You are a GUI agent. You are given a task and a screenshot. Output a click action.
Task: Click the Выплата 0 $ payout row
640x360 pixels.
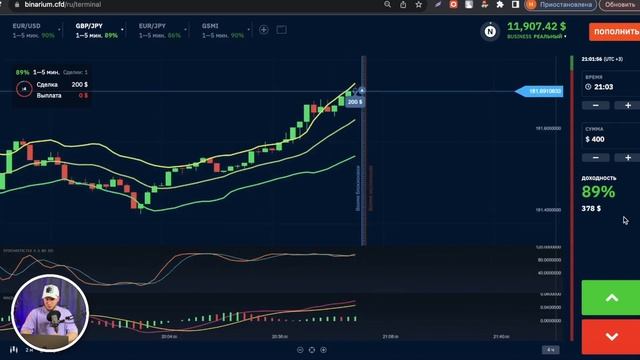pos(62,96)
